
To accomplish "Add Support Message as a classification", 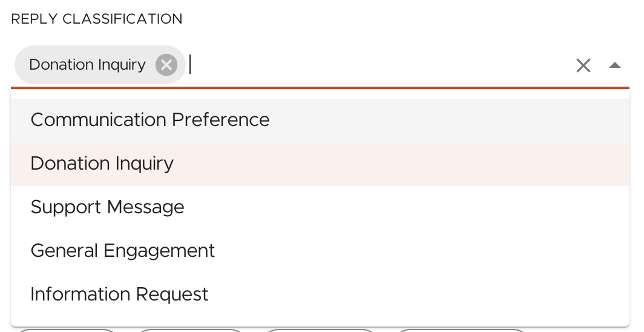I will pos(107,207).
